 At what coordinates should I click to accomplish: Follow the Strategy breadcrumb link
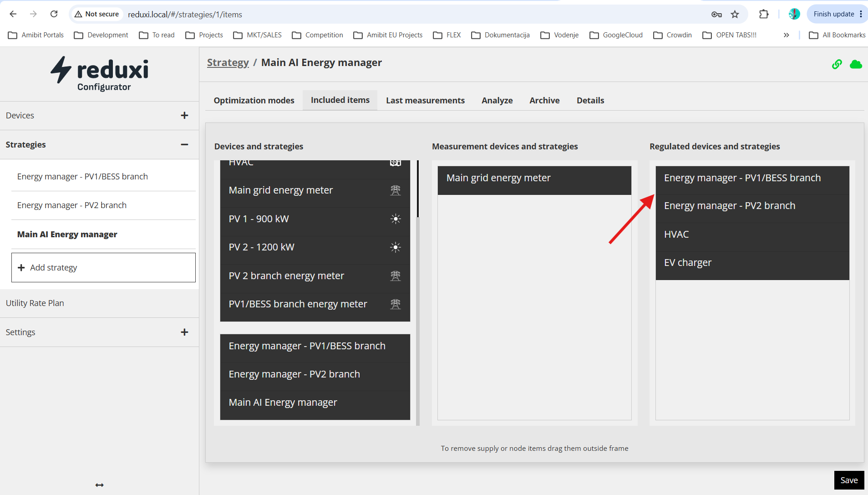pos(228,63)
